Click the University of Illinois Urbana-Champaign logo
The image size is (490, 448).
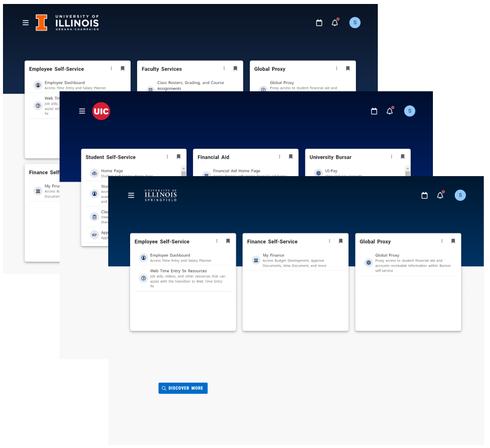pos(67,23)
